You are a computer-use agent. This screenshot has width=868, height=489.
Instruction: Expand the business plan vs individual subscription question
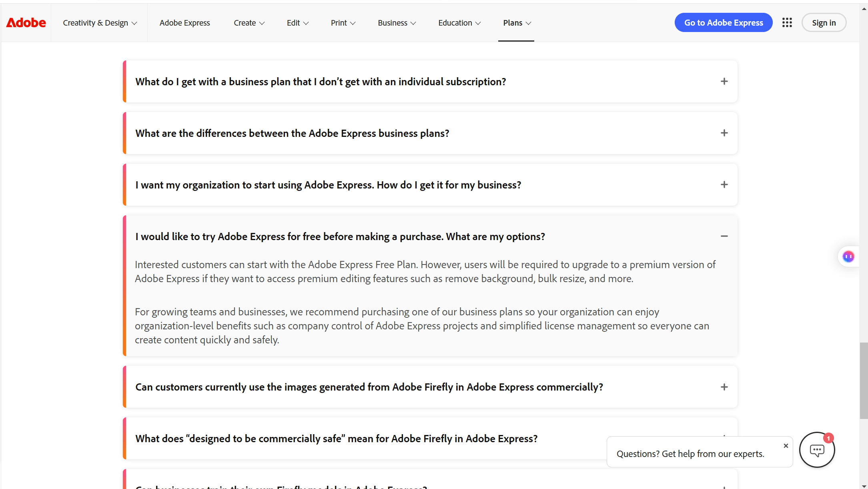430,82
